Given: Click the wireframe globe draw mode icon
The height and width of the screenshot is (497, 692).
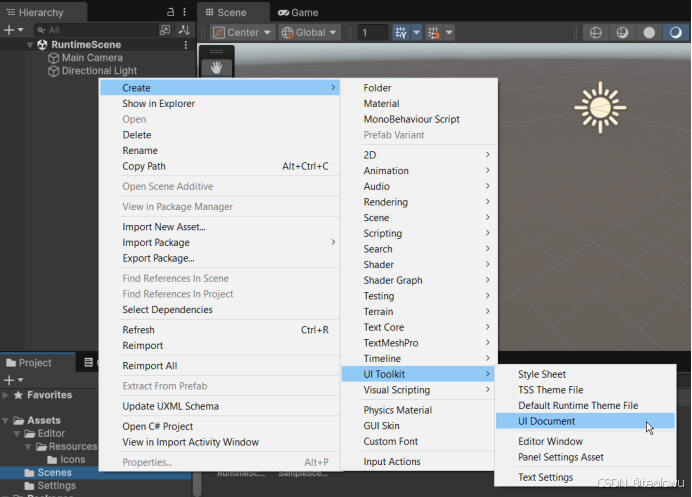Looking at the screenshot, I should (596, 33).
